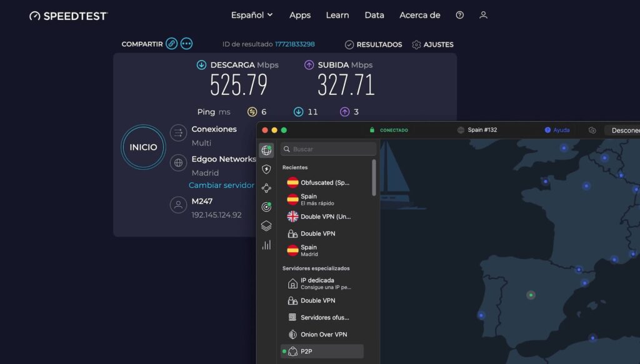
Task: Open the Meshnet sidebar icon
Action: tap(266, 188)
